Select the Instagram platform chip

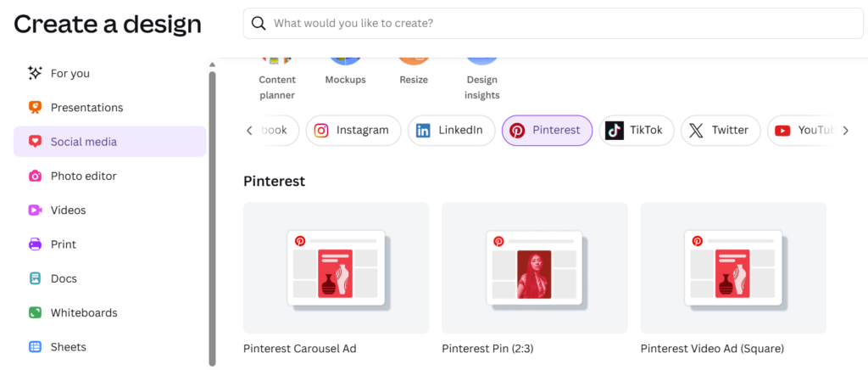tap(353, 131)
